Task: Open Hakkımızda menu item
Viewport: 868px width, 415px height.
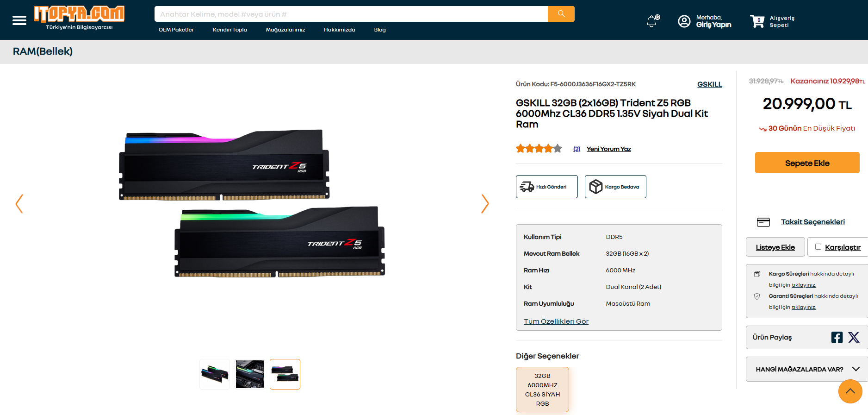Action: (340, 30)
